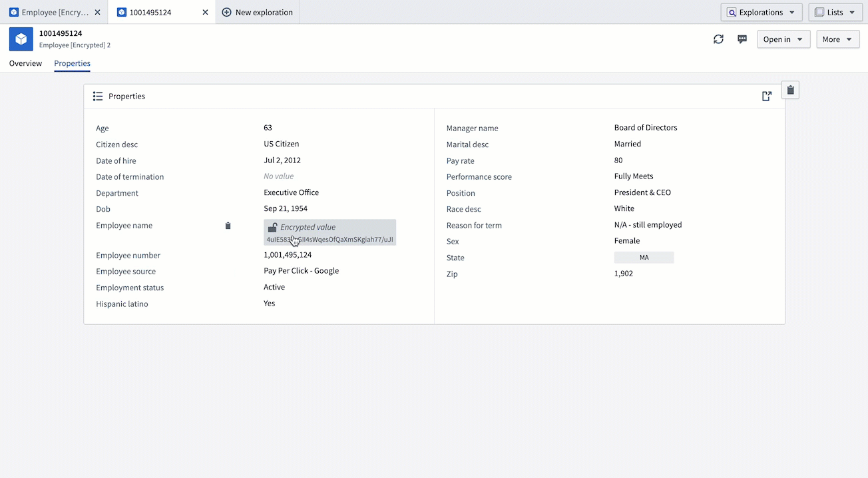The image size is (868, 478).
Task: Click the US Citizen value
Action: coord(282,144)
